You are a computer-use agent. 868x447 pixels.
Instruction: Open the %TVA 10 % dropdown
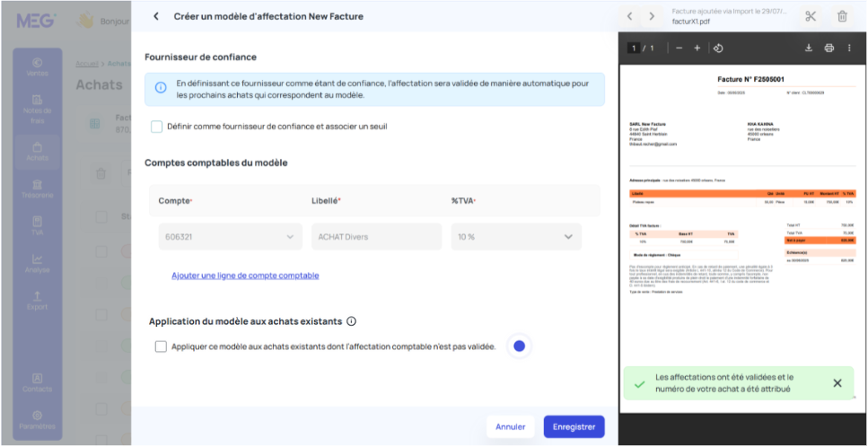(x=516, y=237)
